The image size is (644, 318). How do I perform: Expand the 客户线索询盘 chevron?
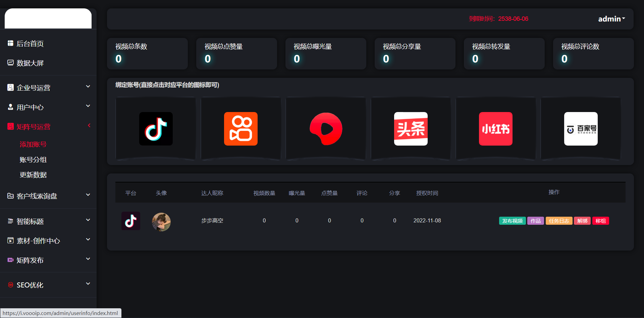88,195
